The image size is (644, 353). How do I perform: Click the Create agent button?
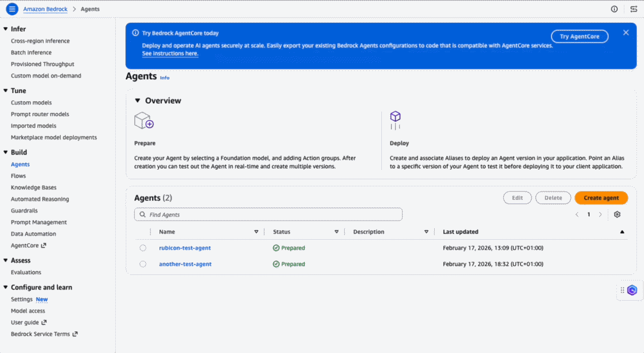point(601,198)
